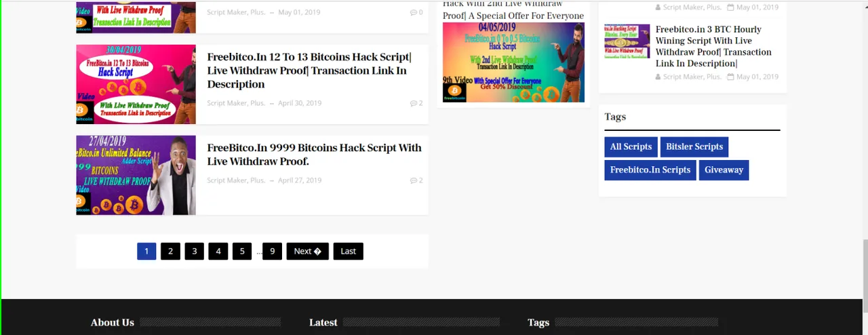Click user icon under 3 BTC Hourly post
This screenshot has height=335, width=868.
(x=658, y=77)
